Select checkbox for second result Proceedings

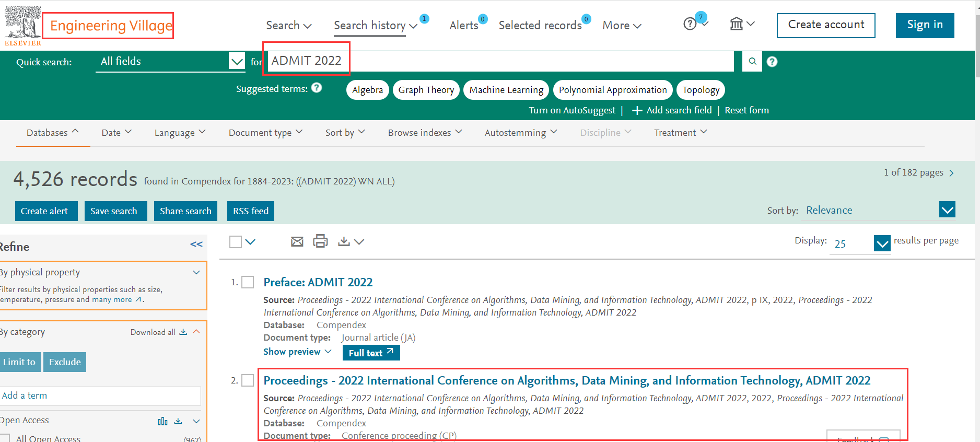[248, 381]
